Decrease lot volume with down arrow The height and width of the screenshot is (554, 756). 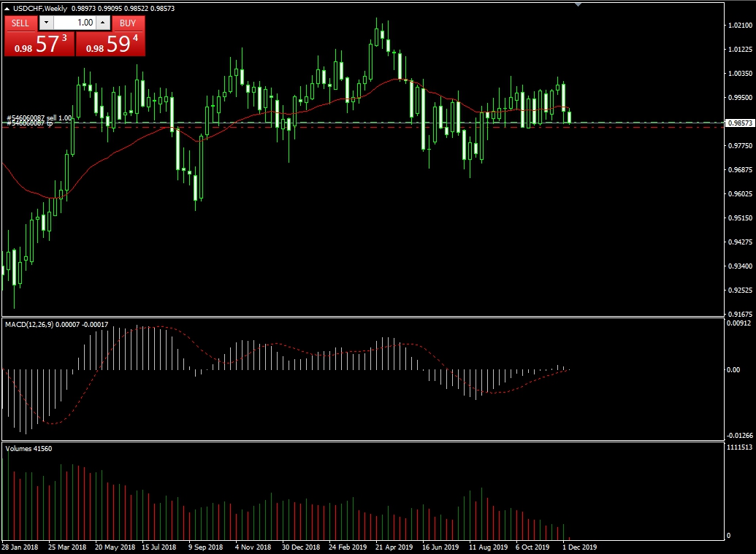[45, 23]
